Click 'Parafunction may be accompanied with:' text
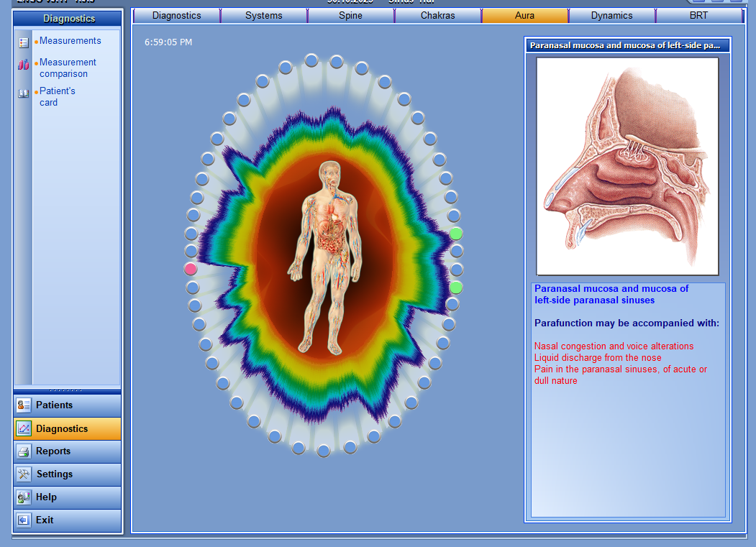756x547 pixels. click(x=627, y=323)
